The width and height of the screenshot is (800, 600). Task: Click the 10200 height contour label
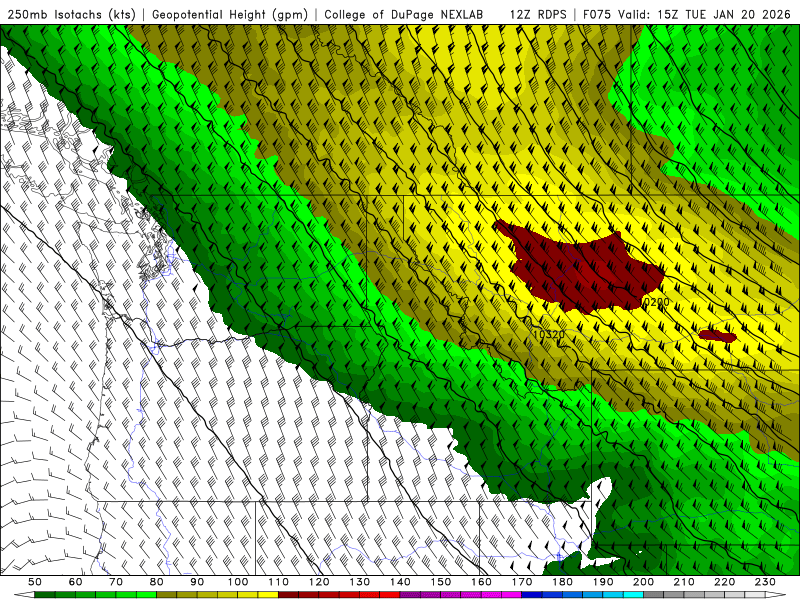tap(654, 302)
